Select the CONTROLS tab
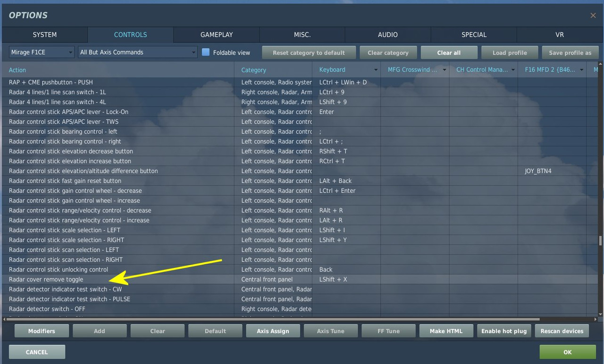 [131, 34]
